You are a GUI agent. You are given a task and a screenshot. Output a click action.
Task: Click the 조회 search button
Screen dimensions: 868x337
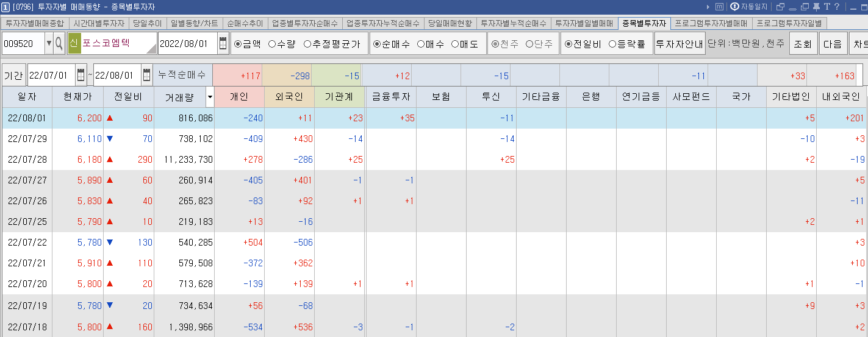click(x=803, y=44)
